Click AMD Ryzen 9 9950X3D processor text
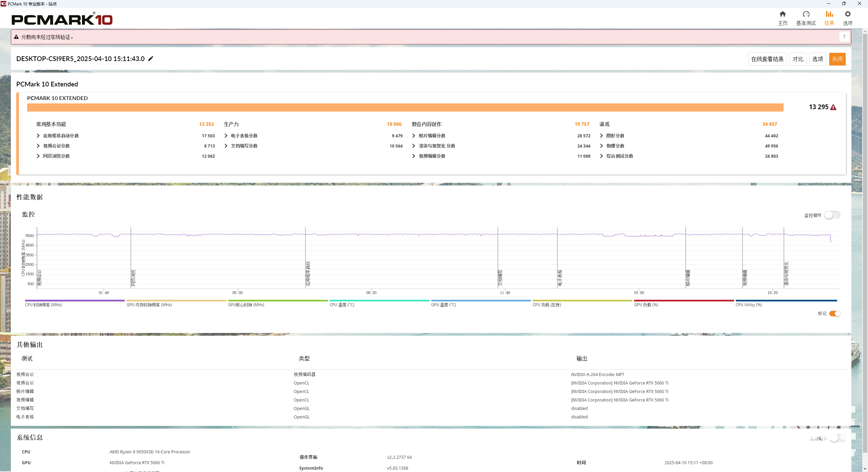 pos(150,452)
